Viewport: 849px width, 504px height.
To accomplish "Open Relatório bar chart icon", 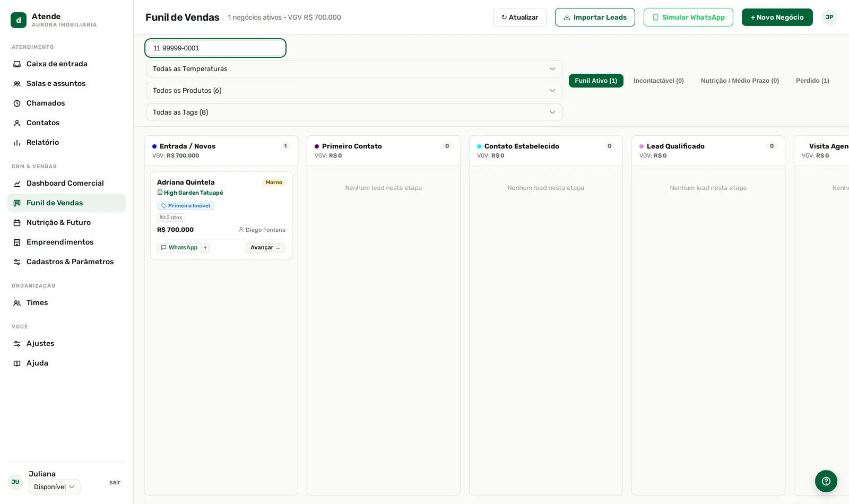I will click(x=17, y=143).
